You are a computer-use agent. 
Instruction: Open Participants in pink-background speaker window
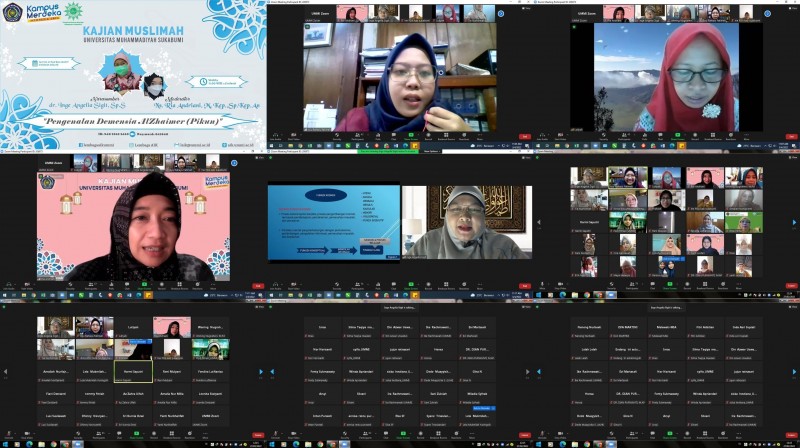[x=91, y=286]
